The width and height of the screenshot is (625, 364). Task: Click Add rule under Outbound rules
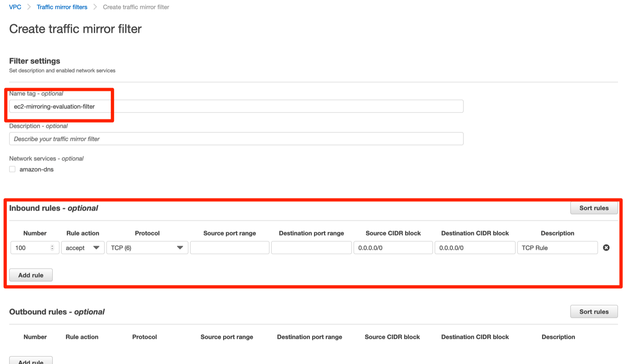30,361
